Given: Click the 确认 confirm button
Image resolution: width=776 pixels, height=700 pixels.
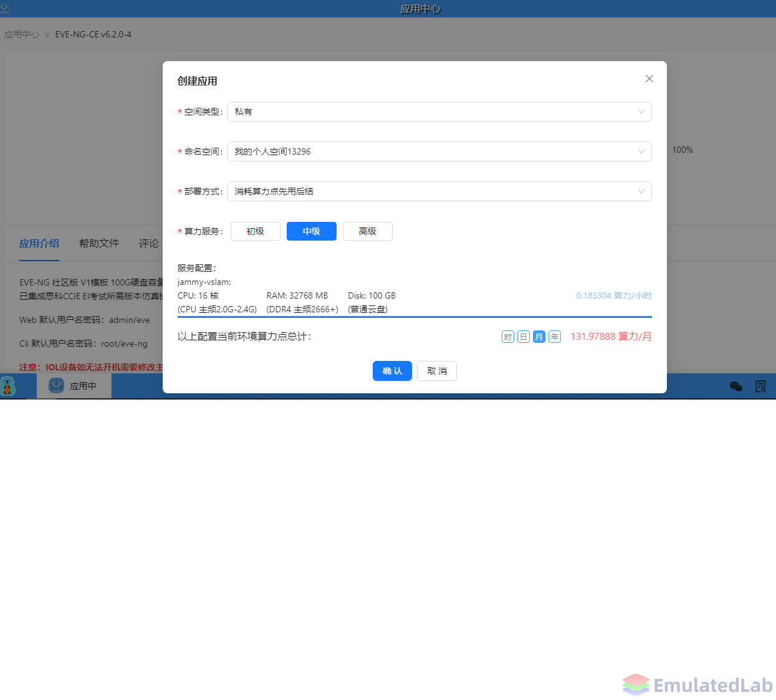Looking at the screenshot, I should (392, 371).
